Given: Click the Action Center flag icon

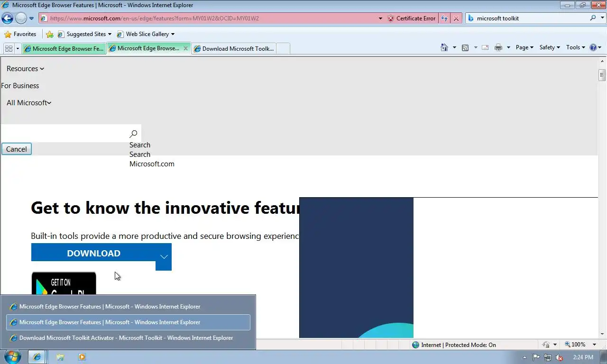Looking at the screenshot, I should (x=536, y=357).
